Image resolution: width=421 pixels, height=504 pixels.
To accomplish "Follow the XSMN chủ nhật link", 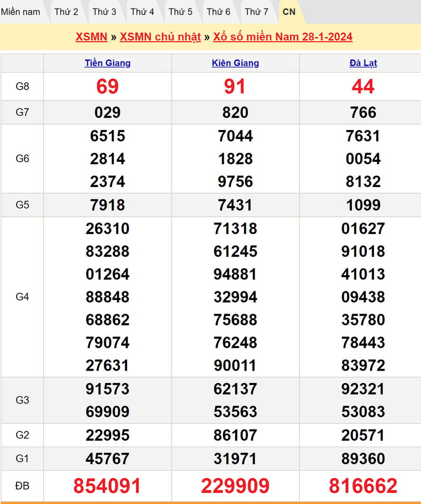I will 160,37.
